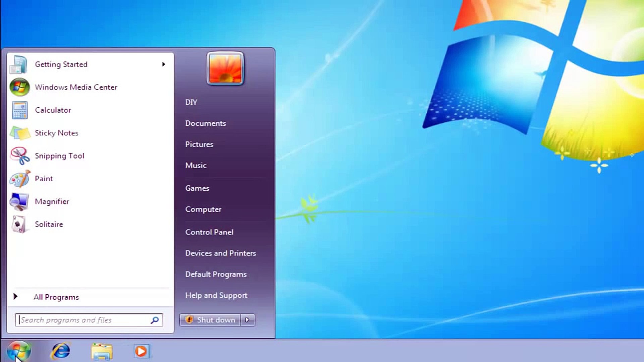This screenshot has height=362, width=644.
Task: Open the Shut down options arrow
Action: coord(248,320)
